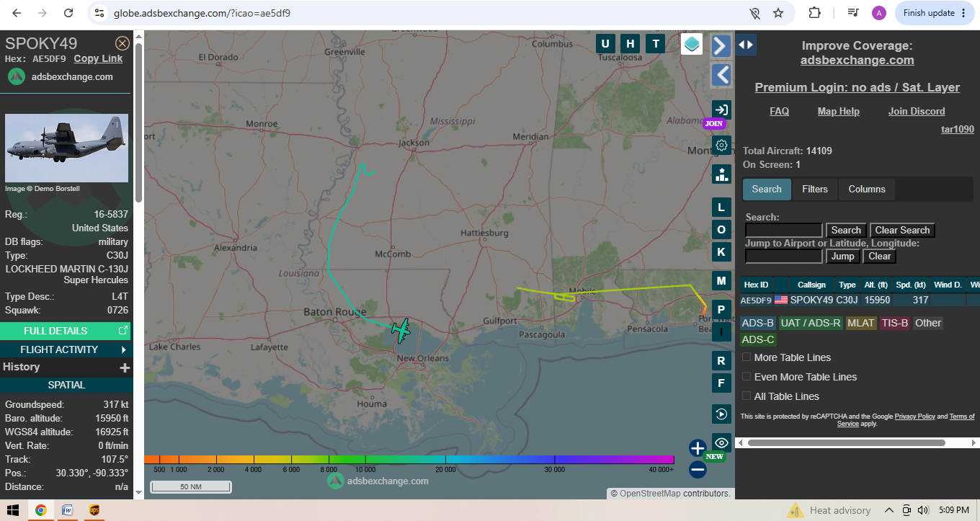Sort table by Hex ID column
980x521 pixels.
pyautogui.click(x=756, y=285)
